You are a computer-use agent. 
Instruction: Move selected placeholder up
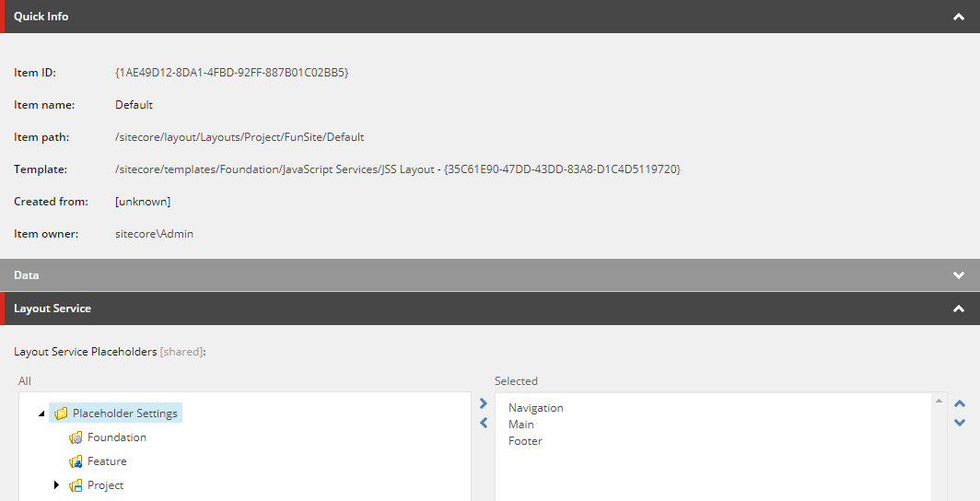[x=960, y=403]
